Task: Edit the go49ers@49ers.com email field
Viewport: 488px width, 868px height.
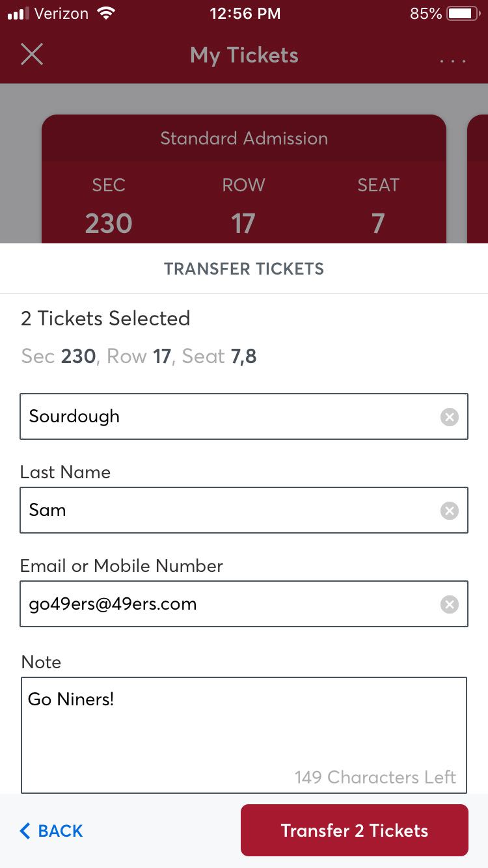Action: pos(228,604)
